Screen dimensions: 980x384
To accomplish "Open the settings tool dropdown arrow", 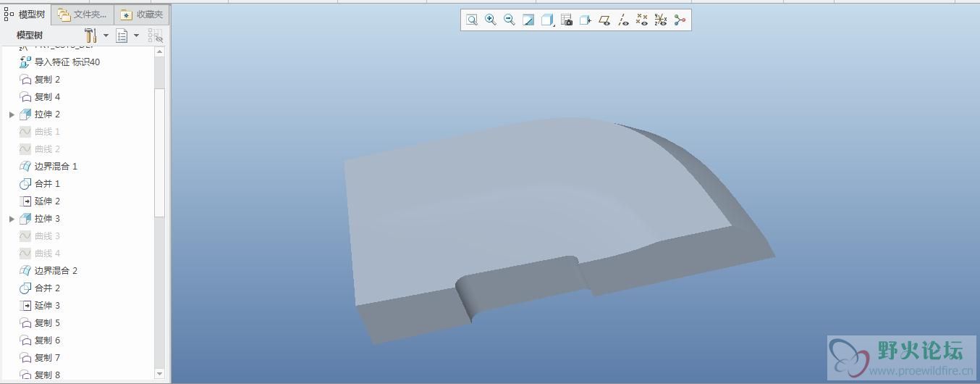I will pyautogui.click(x=106, y=36).
